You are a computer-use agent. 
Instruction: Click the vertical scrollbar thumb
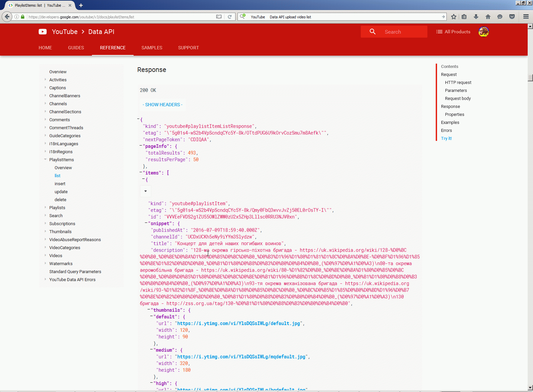pos(530,78)
